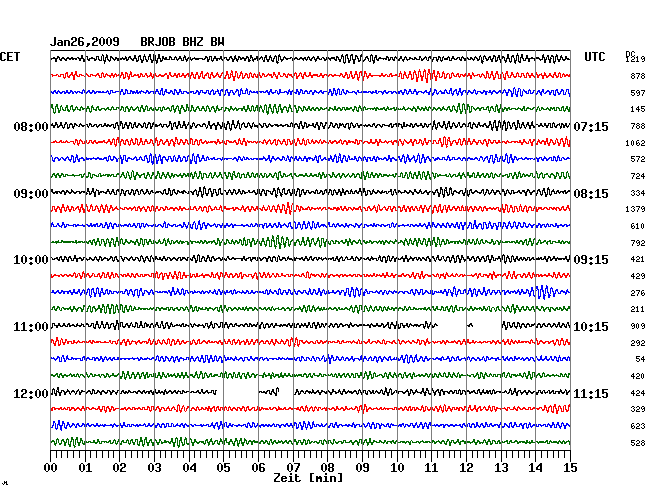
Task: Click the network code "BW"
Action: tap(217, 42)
